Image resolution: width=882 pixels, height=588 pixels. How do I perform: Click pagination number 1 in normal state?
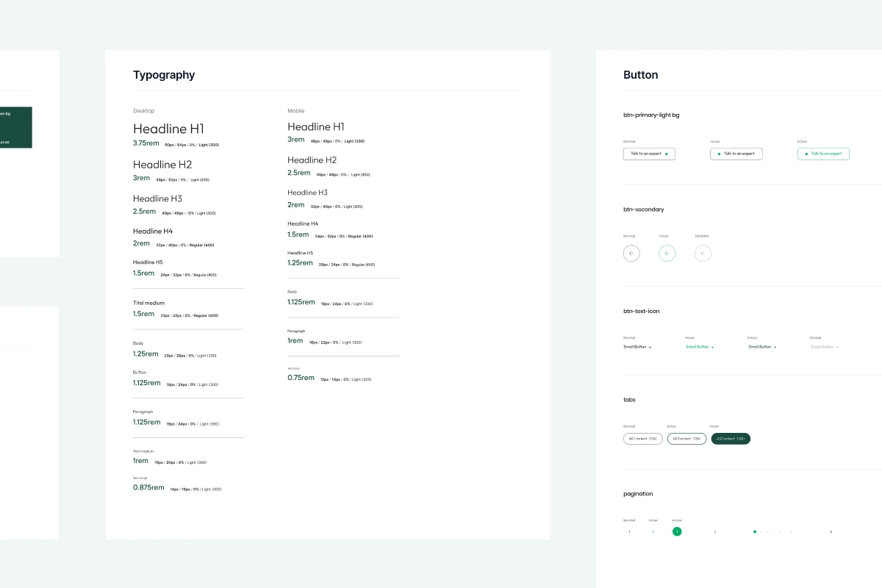pos(629,531)
